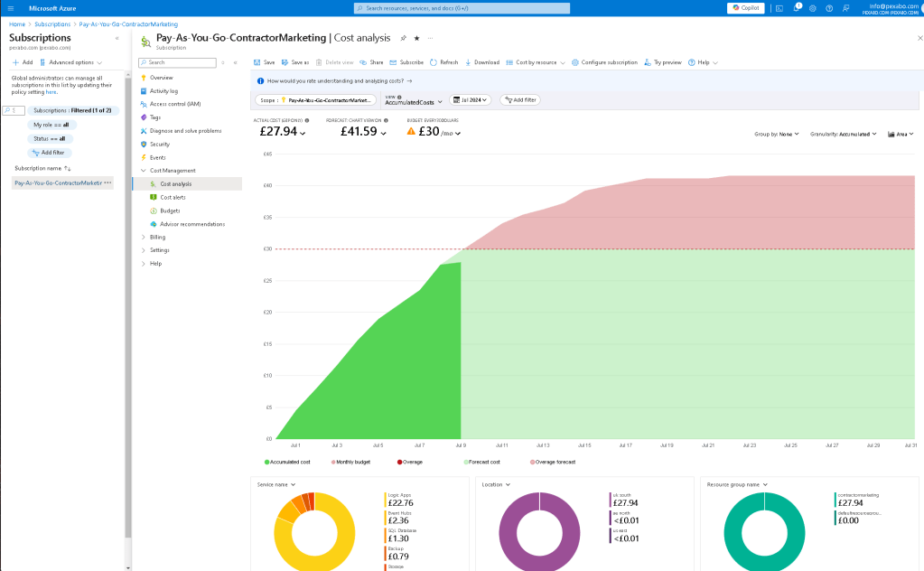Screen dimensions: 924x571
Task: Open Subscriptions Filtered 1 of 2 filter
Action: (x=72, y=110)
